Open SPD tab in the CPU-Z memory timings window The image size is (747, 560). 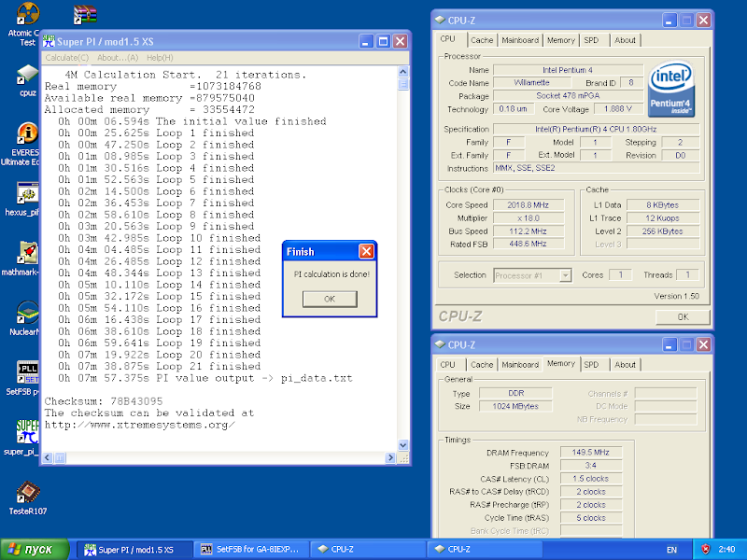coord(591,364)
